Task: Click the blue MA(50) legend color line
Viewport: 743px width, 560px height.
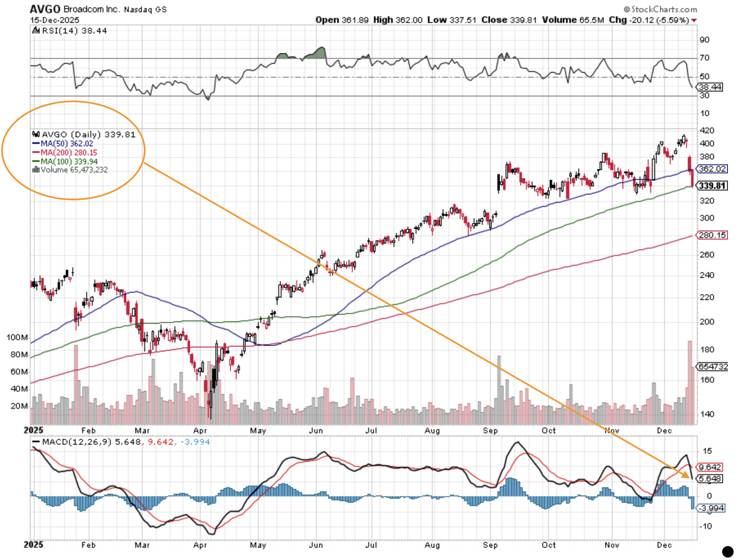Action: click(x=36, y=143)
